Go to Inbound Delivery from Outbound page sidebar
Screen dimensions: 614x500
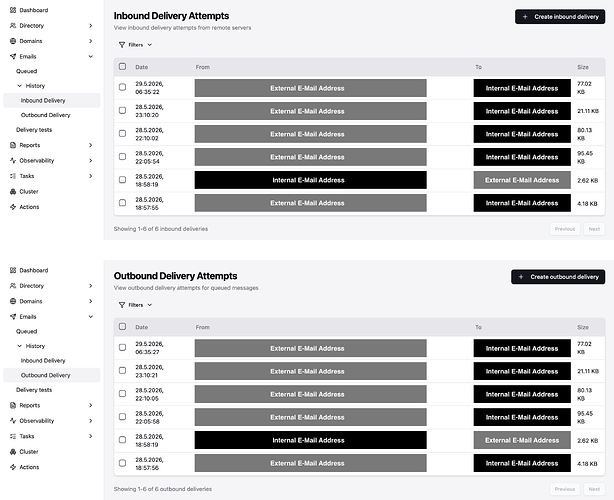tap(43, 361)
